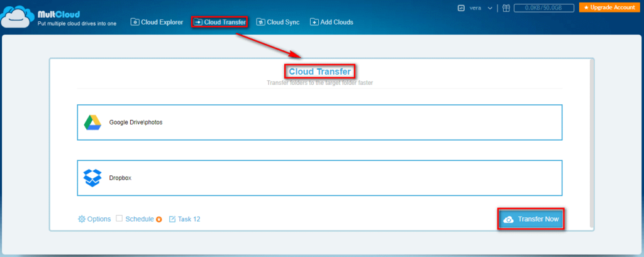Click the Add Clouds plus-folder icon
The width and height of the screenshot is (644, 257).
tap(314, 22)
